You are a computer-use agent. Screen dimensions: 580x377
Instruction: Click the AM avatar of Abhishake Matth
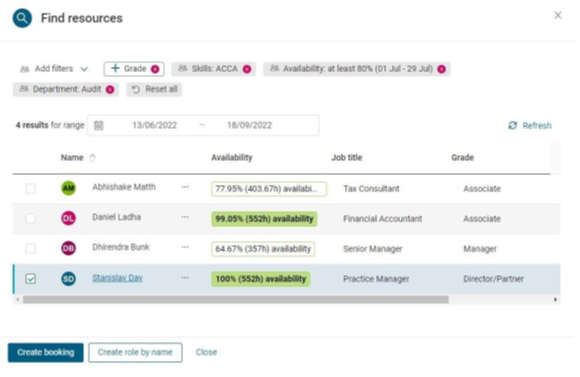tap(68, 188)
